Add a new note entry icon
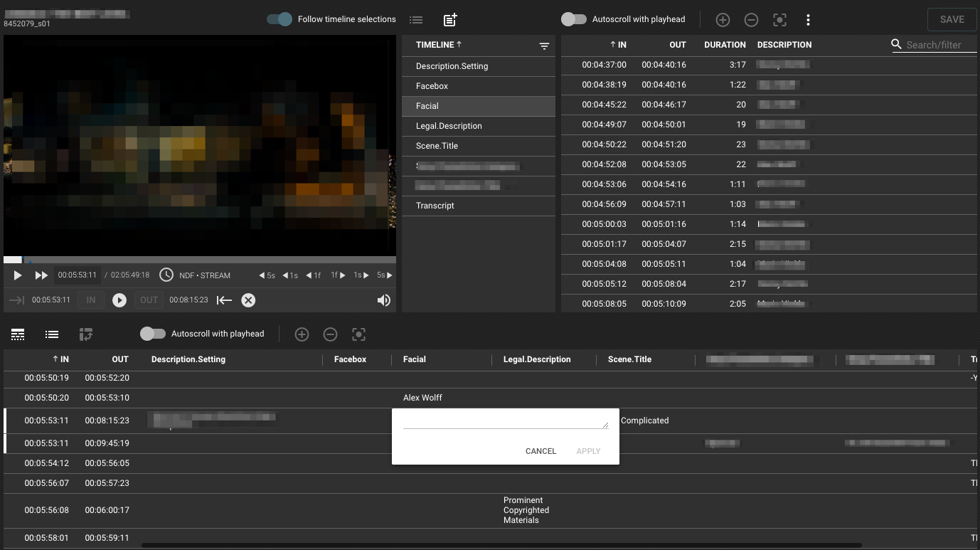The height and width of the screenshot is (550, 980). (450, 20)
